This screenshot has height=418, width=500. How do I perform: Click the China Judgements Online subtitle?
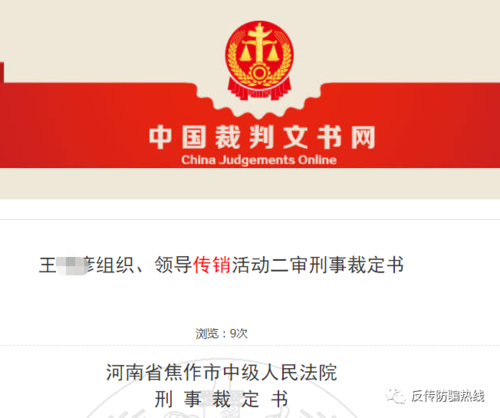pos(259,160)
